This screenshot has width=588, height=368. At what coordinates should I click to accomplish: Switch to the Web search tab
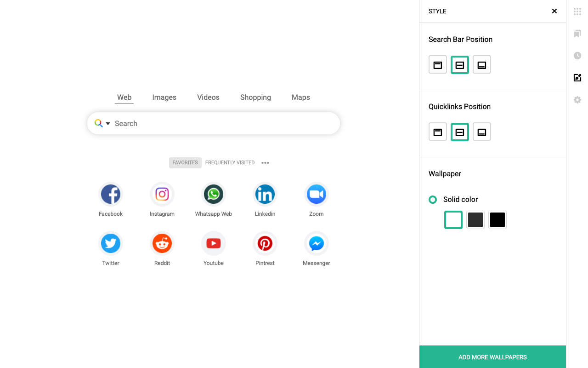[x=124, y=98]
